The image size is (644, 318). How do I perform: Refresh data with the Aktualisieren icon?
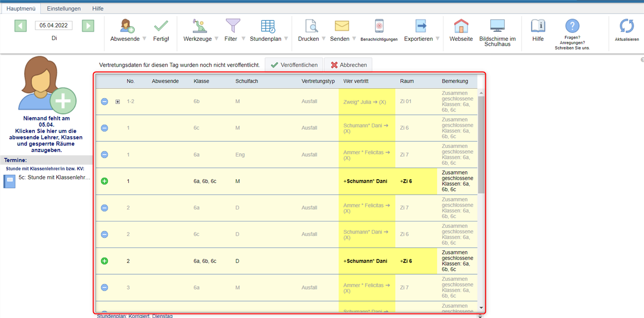tap(627, 26)
